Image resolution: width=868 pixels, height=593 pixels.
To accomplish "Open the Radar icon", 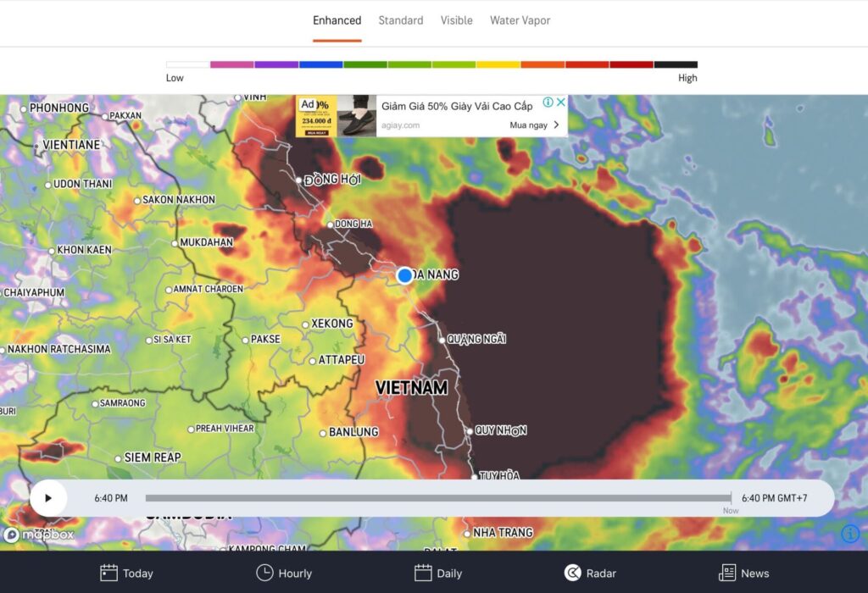I will click(572, 573).
